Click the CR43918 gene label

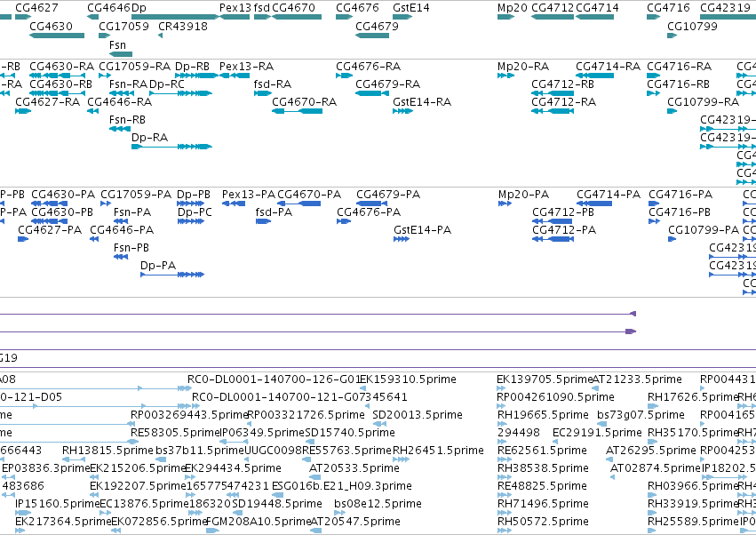(x=183, y=26)
